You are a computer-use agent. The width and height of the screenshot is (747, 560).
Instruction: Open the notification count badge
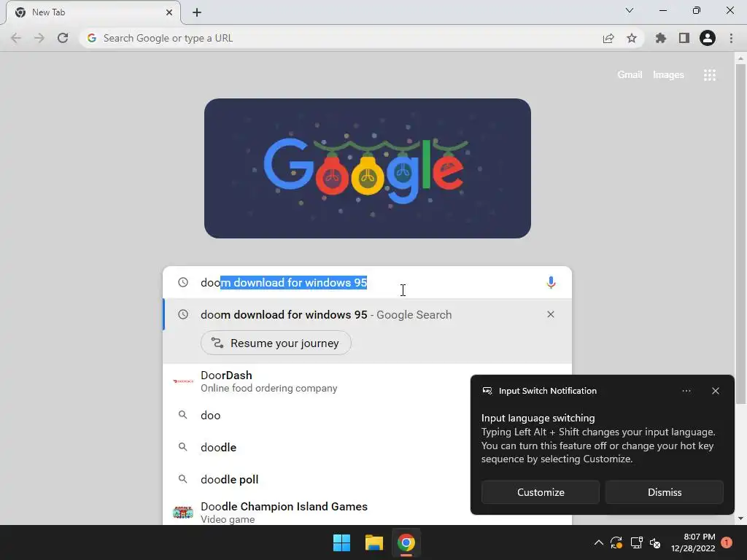727,542
